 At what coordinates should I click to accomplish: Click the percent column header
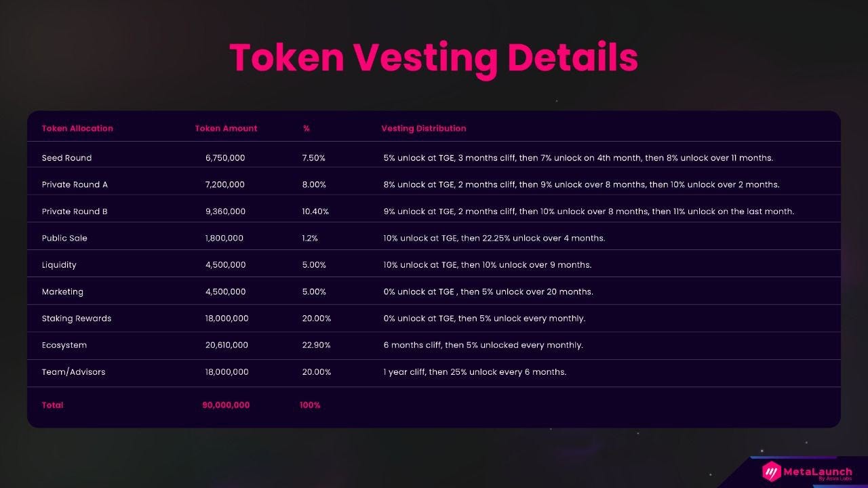tap(307, 128)
